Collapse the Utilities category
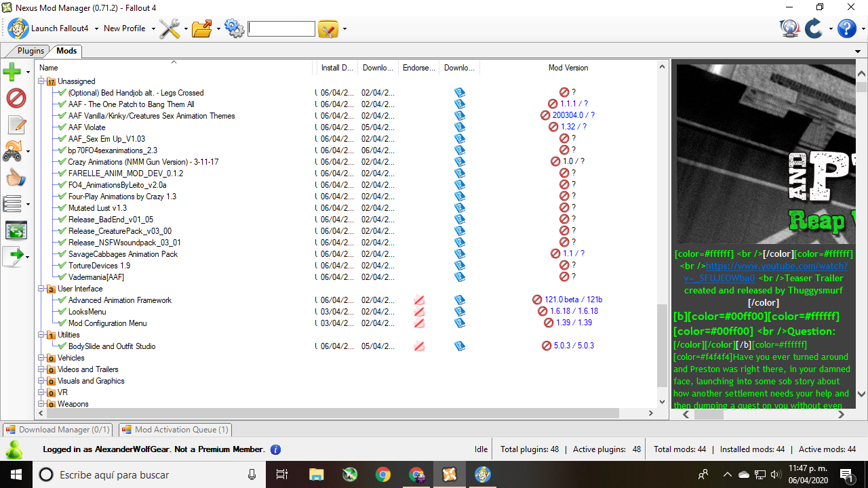Viewport: 868px width, 488px height. pyautogui.click(x=41, y=335)
